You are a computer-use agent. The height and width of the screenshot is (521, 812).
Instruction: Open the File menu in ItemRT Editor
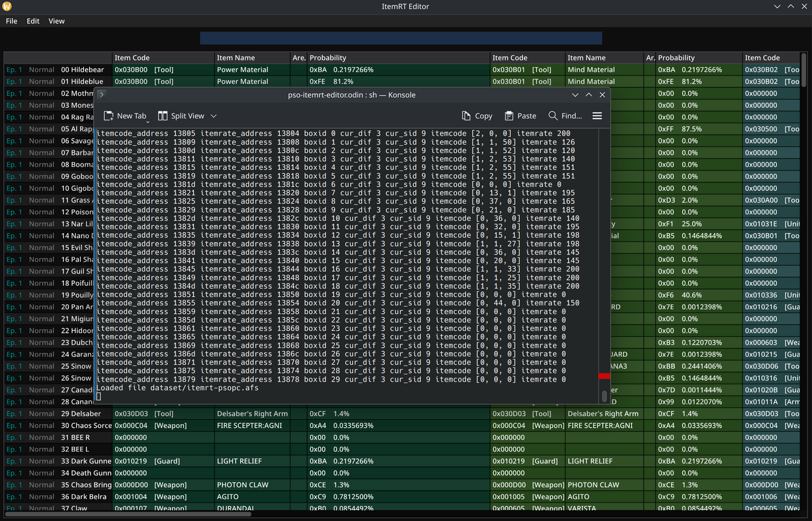pyautogui.click(x=12, y=21)
